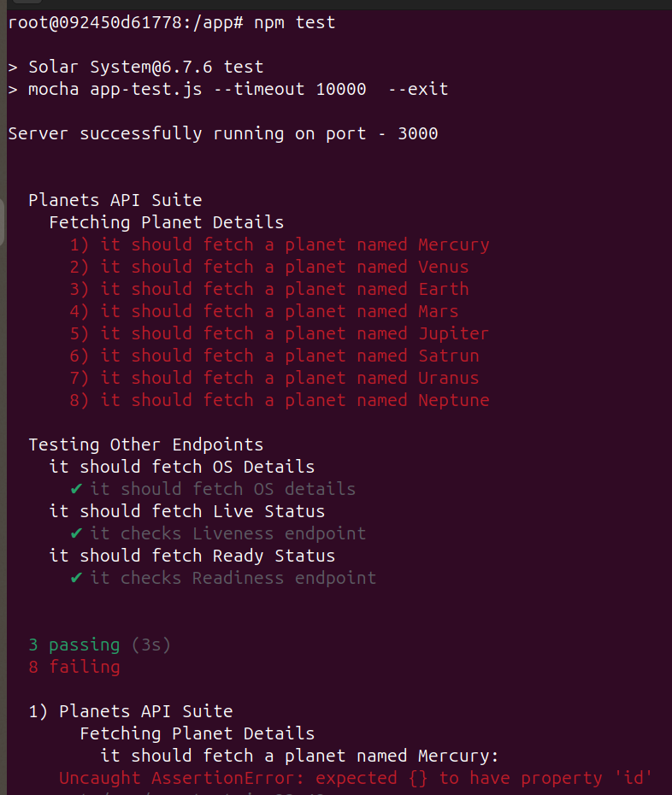The width and height of the screenshot is (672, 795).
Task: Click the failing Jupiter test line
Action: coord(280,333)
